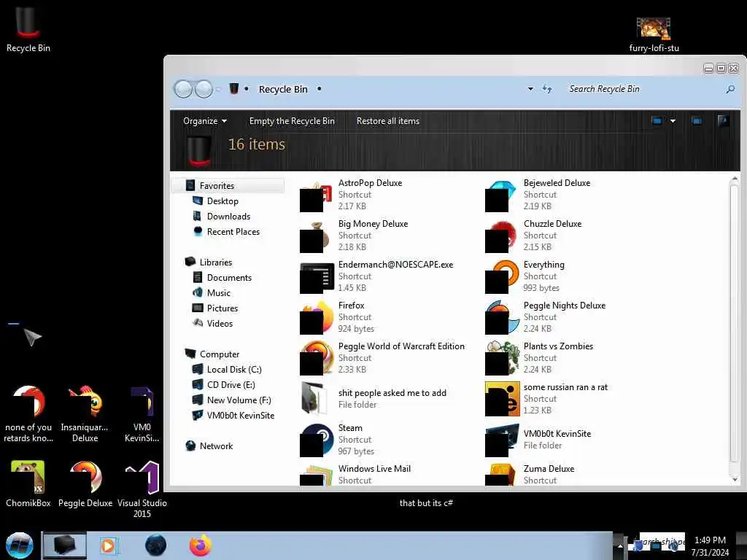747x560 pixels.
Task: Open the recent pages dropdown arrow
Action: pos(218,89)
